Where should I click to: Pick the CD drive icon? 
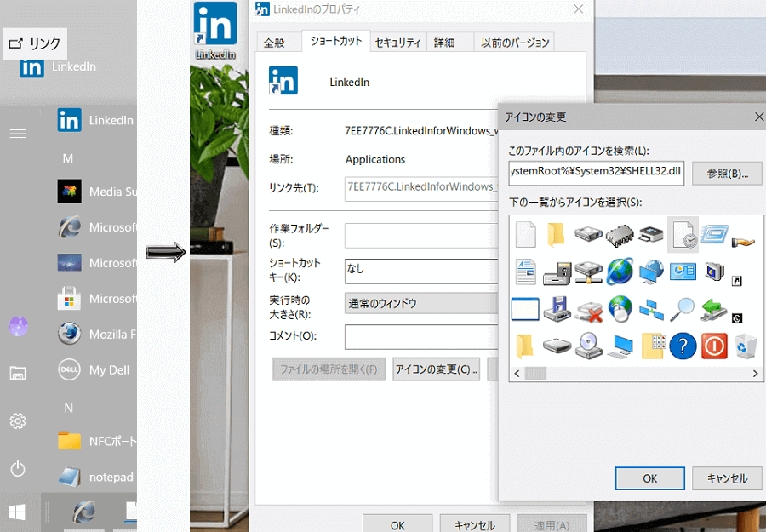588,346
